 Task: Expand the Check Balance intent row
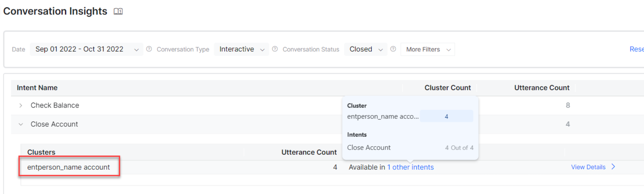pos(21,106)
